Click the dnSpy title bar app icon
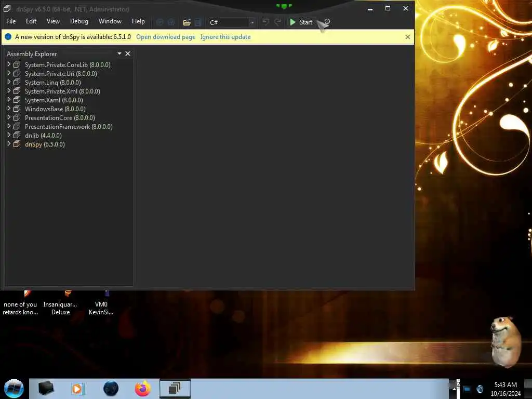Viewport: 532px width, 399px height. (7, 9)
